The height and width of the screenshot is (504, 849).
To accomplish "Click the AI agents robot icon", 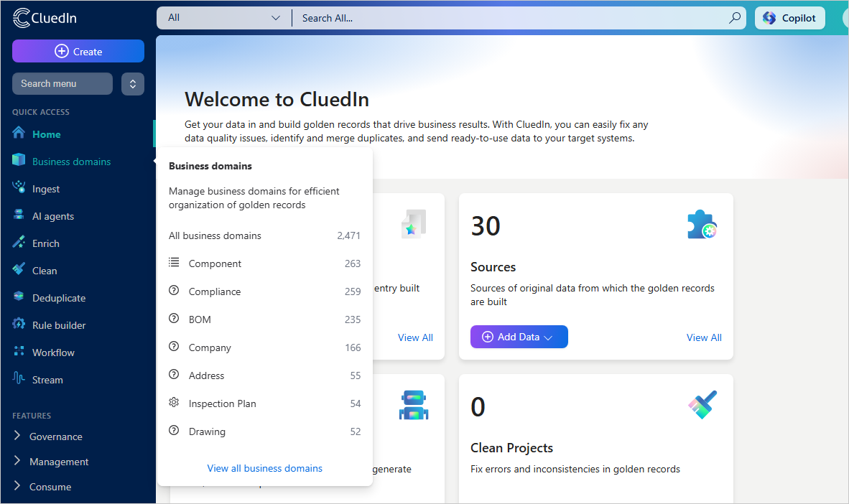I will pos(19,215).
